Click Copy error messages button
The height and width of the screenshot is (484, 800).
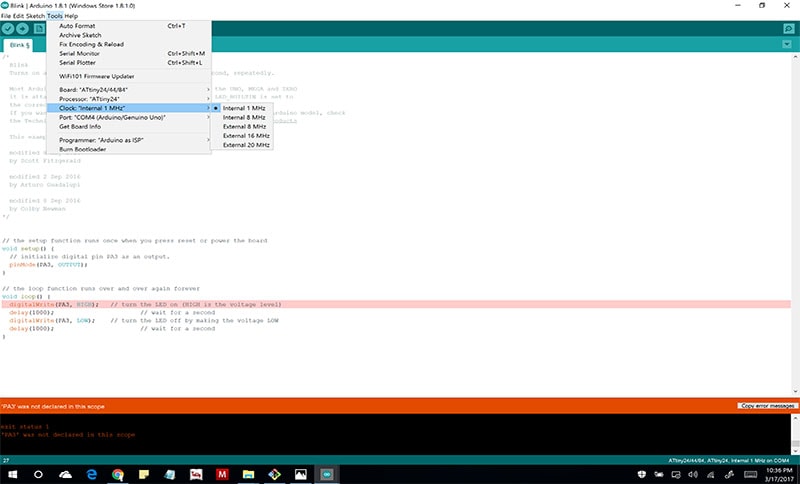click(767, 406)
